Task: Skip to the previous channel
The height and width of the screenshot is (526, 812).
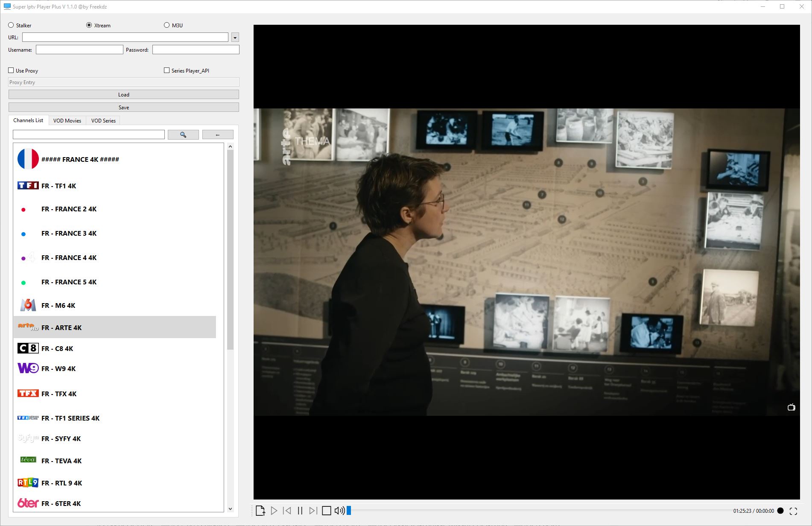Action: [x=287, y=511]
